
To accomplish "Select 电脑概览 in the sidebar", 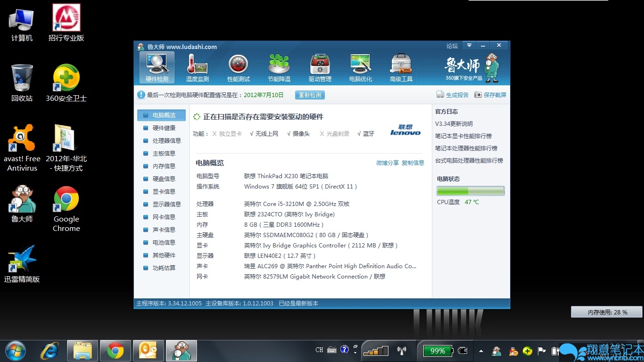I will click(x=161, y=115).
